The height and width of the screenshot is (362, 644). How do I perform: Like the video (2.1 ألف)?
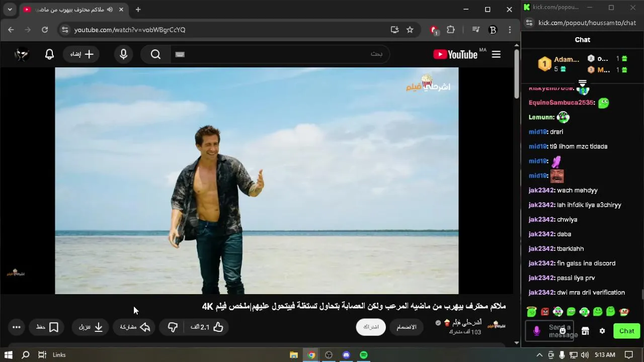207,327
